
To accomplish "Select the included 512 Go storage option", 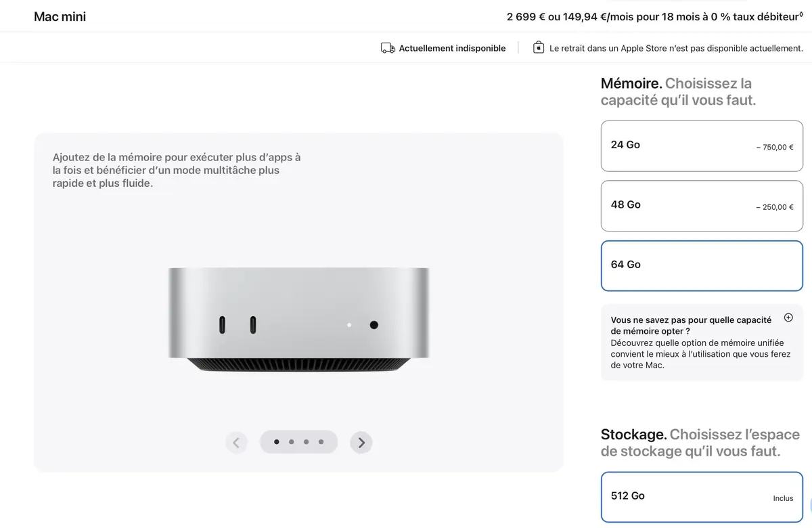I will point(701,496).
